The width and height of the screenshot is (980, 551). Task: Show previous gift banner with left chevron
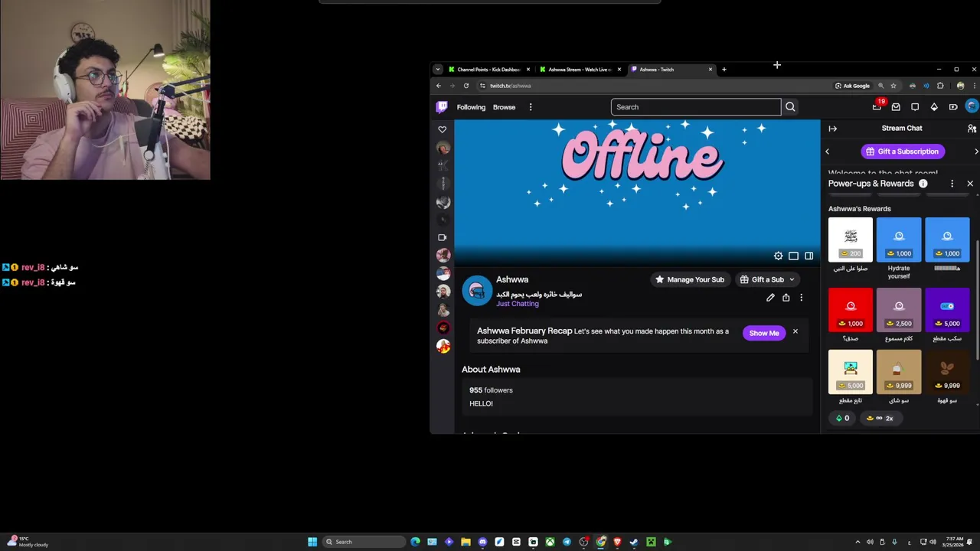827,152
